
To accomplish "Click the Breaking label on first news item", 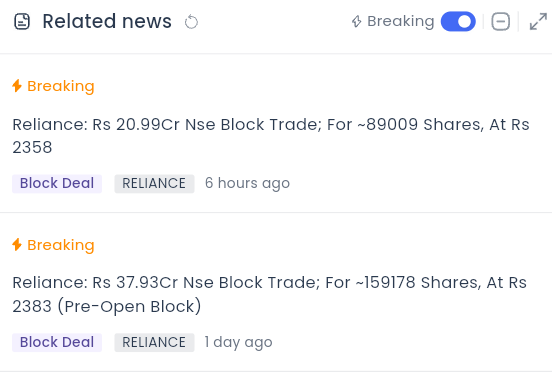I will (x=61, y=86).
